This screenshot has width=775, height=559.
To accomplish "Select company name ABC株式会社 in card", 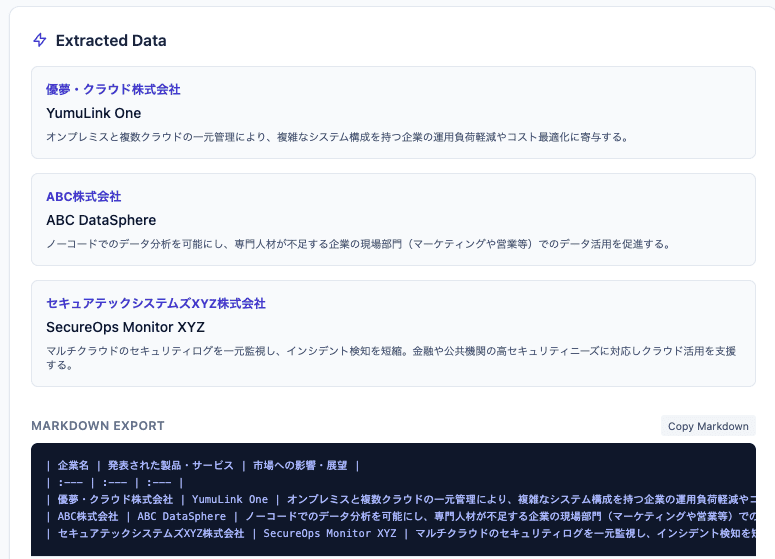I will point(84,197).
